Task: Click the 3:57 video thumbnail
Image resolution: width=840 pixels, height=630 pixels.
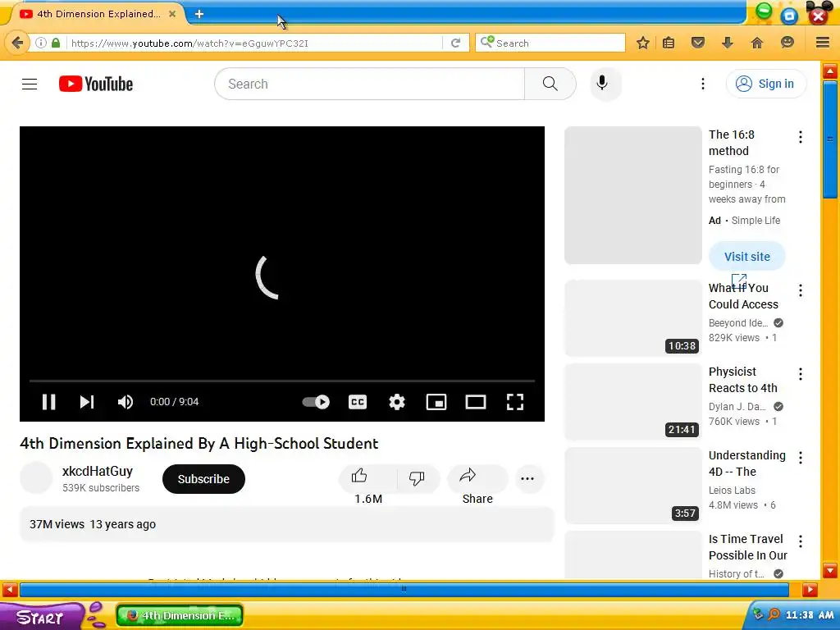Action: pyautogui.click(x=633, y=485)
